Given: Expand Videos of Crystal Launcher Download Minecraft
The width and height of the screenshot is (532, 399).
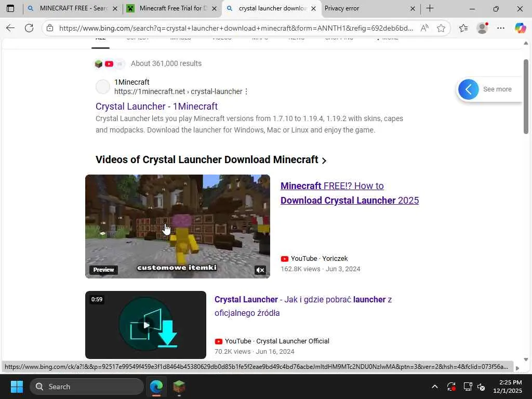Looking at the screenshot, I should pyautogui.click(x=211, y=160).
